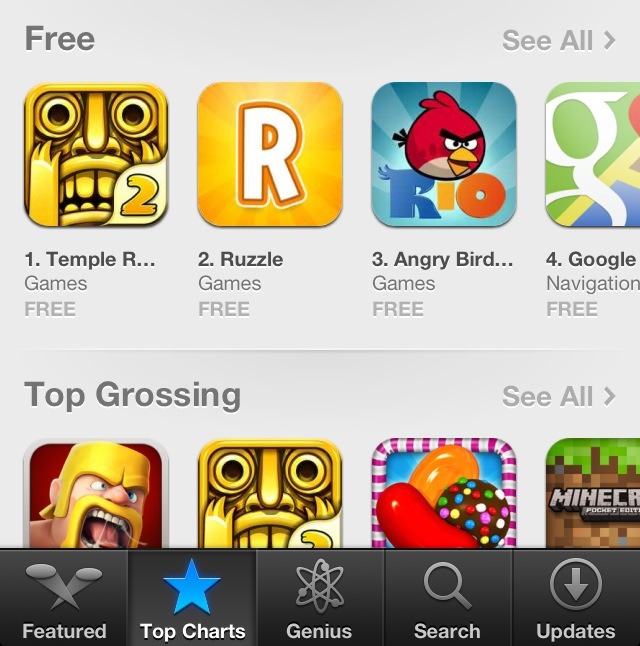
Task: Open the Genius tab
Action: click(x=320, y=598)
